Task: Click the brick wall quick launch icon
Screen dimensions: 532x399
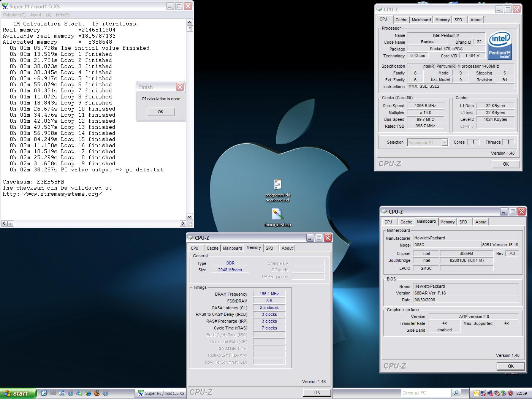Action: [x=53, y=393]
